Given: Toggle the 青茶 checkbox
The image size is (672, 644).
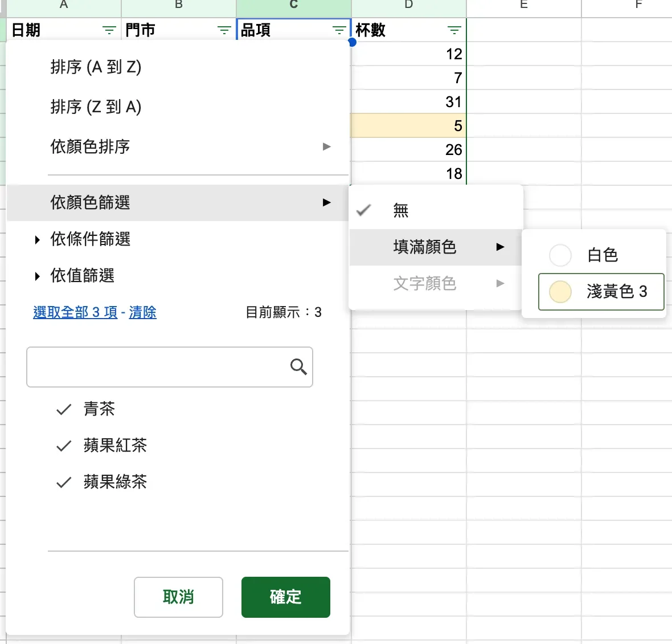Looking at the screenshot, I should (64, 409).
